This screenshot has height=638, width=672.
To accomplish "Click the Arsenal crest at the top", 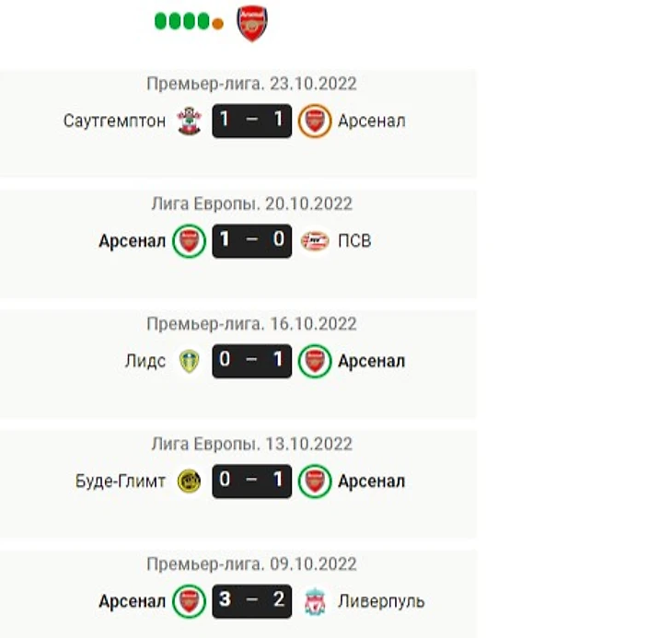I will (251, 23).
